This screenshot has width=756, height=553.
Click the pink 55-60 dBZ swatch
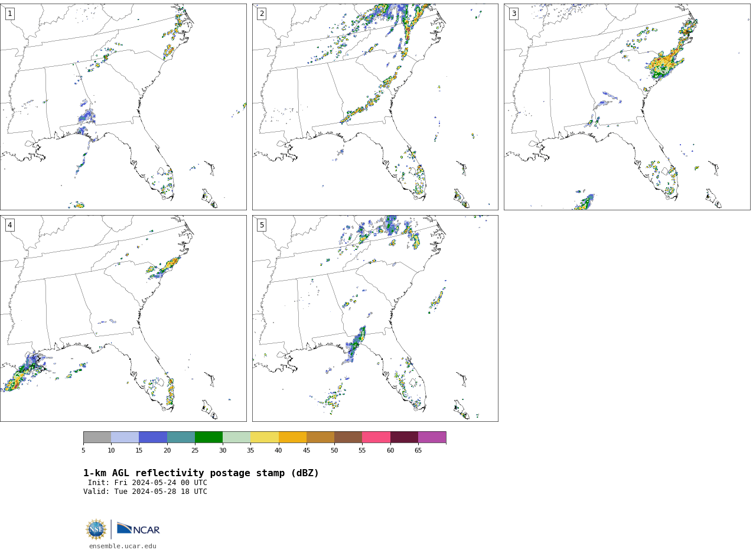pos(376,437)
